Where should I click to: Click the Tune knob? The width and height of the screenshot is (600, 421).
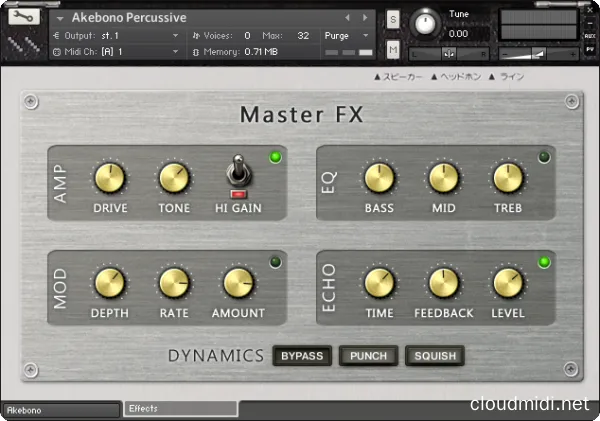click(425, 23)
